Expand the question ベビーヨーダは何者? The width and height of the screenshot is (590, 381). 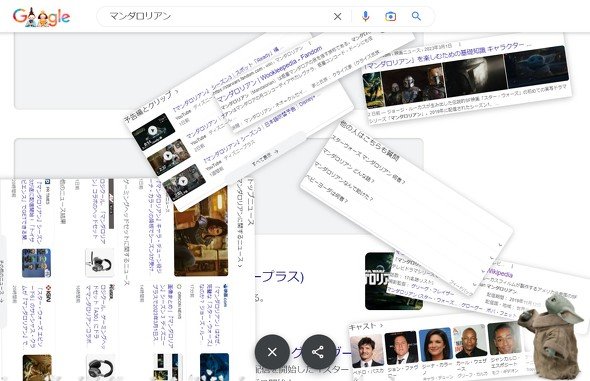click(x=328, y=188)
